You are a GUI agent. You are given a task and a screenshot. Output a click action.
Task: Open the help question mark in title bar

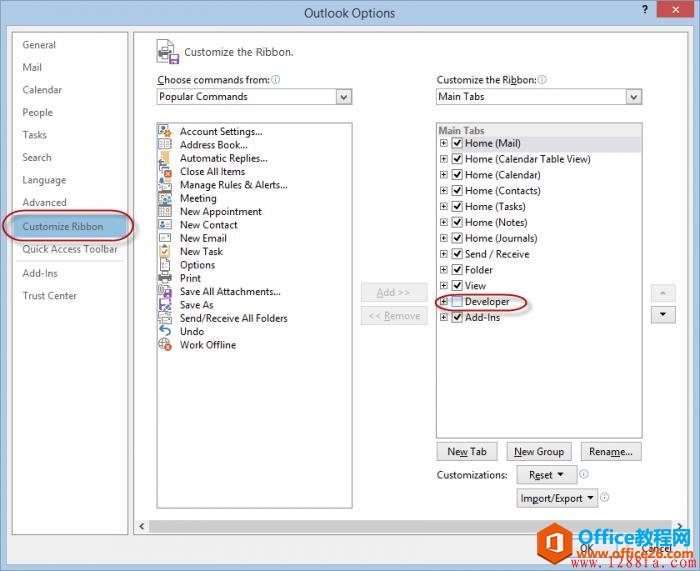click(645, 10)
